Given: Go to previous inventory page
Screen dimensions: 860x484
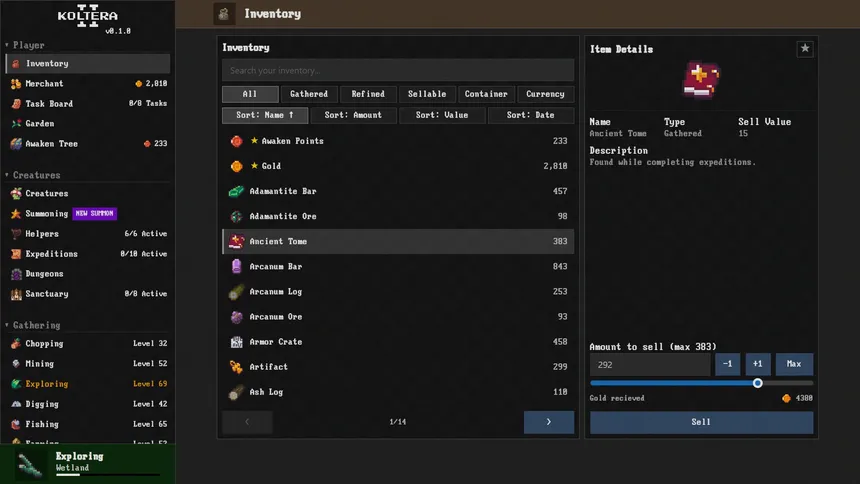Looking at the screenshot, I should pos(247,422).
